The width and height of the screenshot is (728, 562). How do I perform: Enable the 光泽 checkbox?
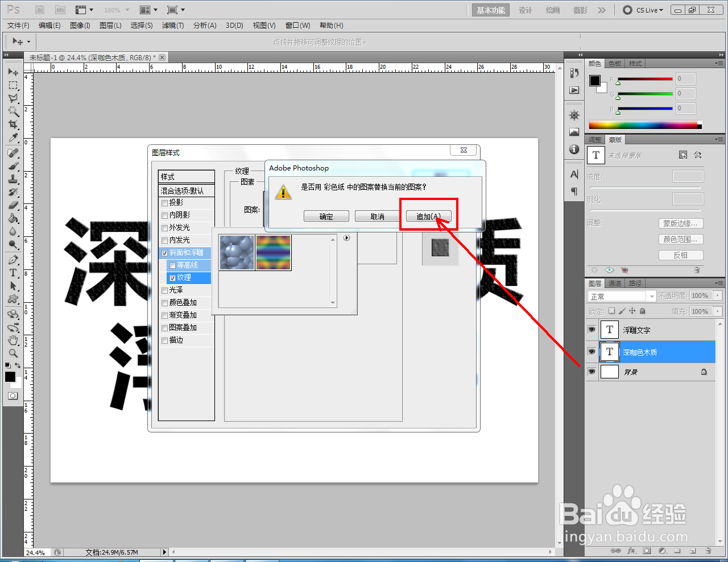[165, 290]
